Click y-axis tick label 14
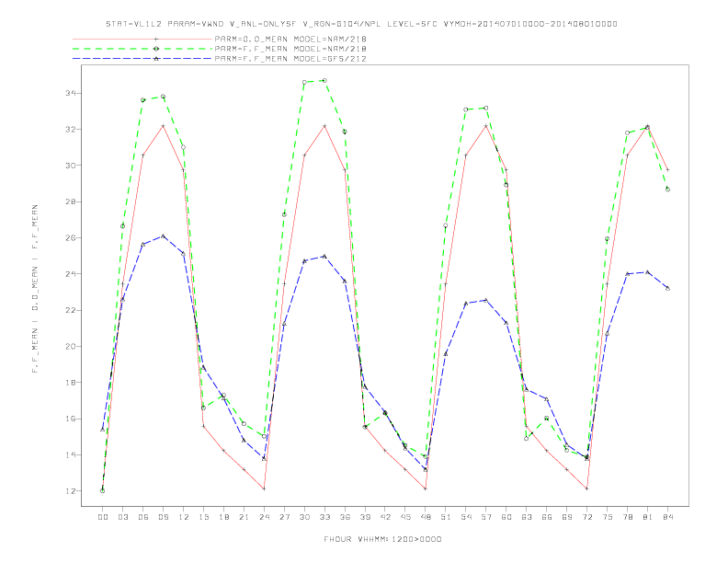 [71, 454]
